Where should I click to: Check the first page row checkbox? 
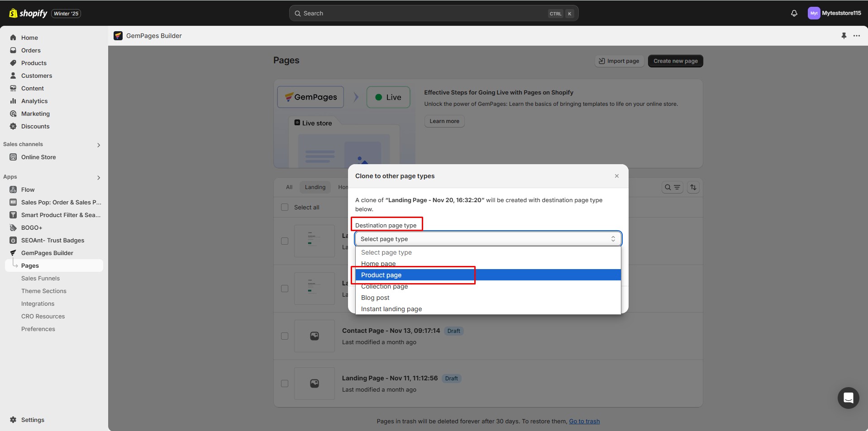pyautogui.click(x=285, y=241)
